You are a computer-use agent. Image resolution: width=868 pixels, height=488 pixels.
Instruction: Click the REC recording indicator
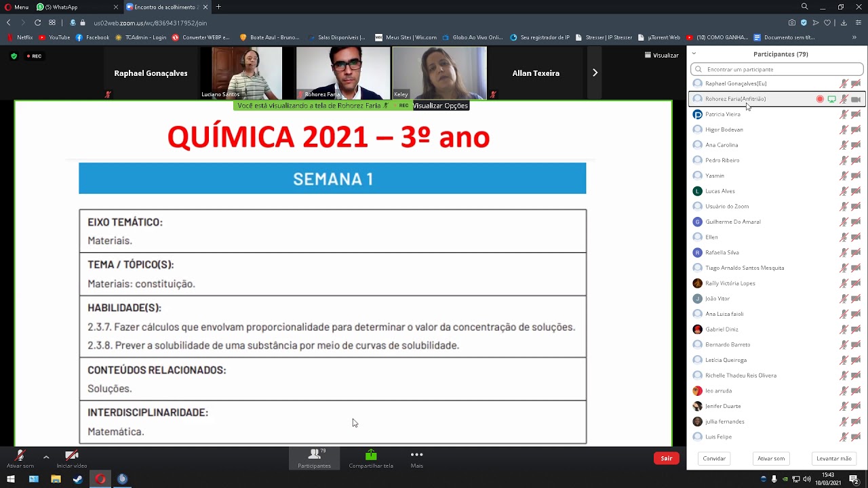(34, 56)
